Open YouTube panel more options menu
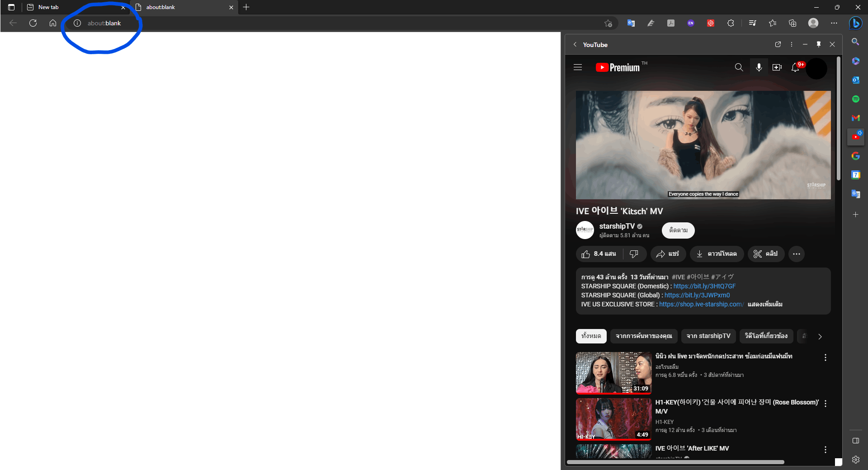 (x=792, y=44)
